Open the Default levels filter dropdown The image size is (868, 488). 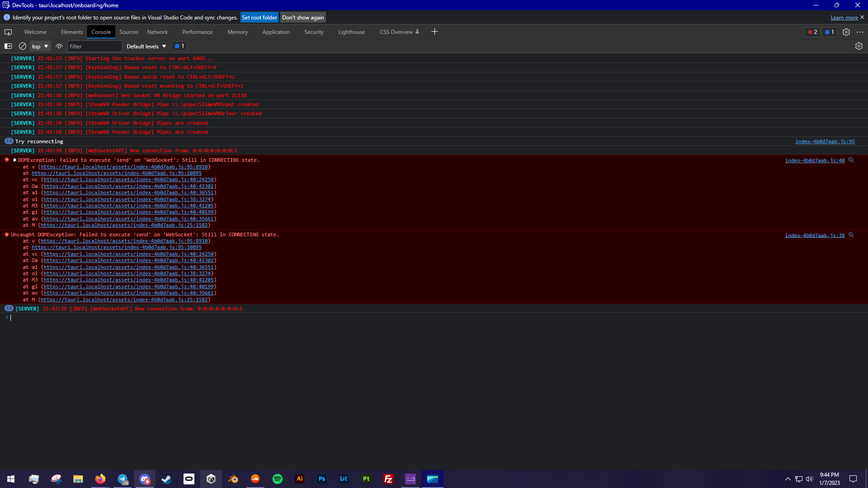pyautogui.click(x=146, y=46)
